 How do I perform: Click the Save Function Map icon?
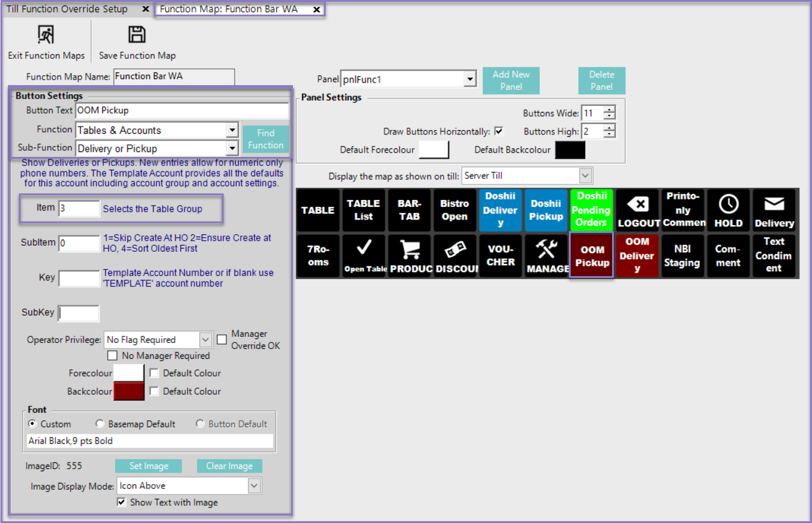pyautogui.click(x=137, y=35)
